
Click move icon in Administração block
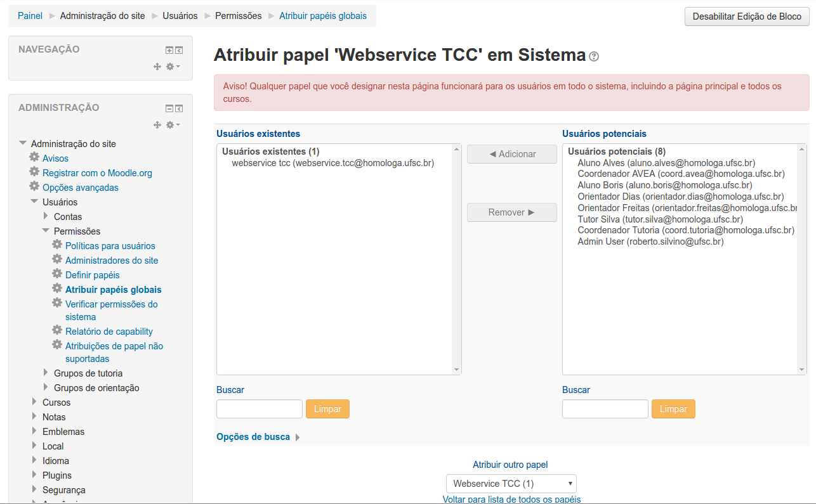[157, 125]
